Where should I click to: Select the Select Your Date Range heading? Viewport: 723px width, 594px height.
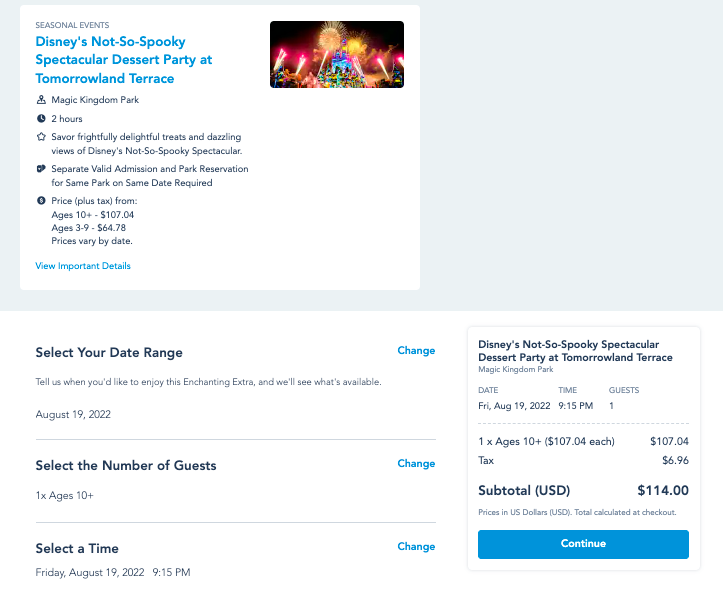[109, 353]
